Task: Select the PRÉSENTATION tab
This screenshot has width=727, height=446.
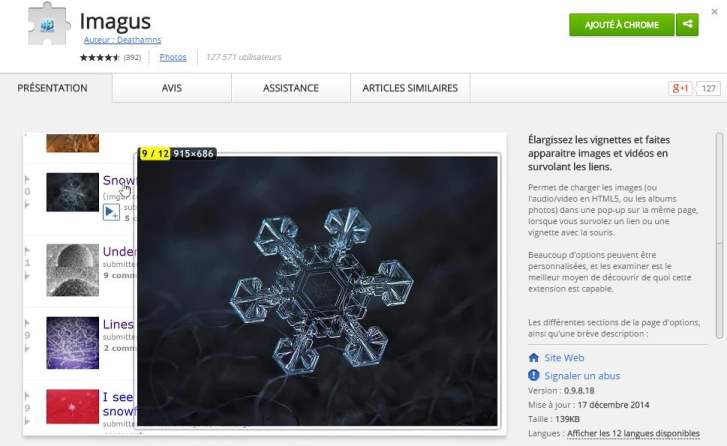Action: (52, 88)
